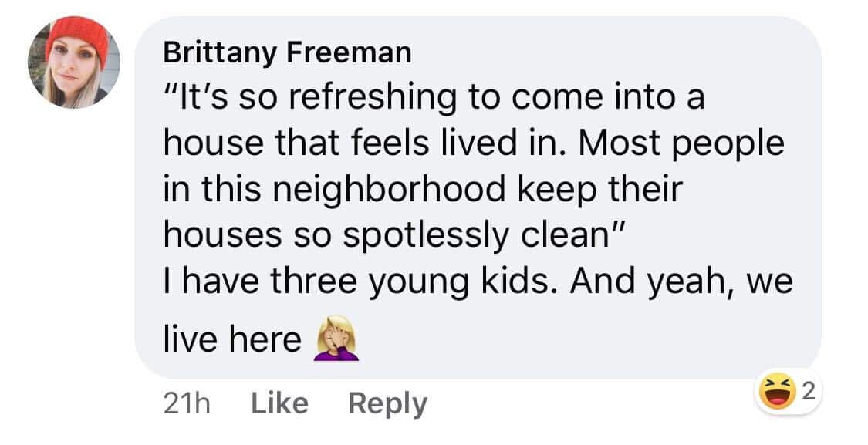Viewport: 868px width, 445px height.
Task: Open the 21h comment timestamp
Action: click(x=187, y=404)
